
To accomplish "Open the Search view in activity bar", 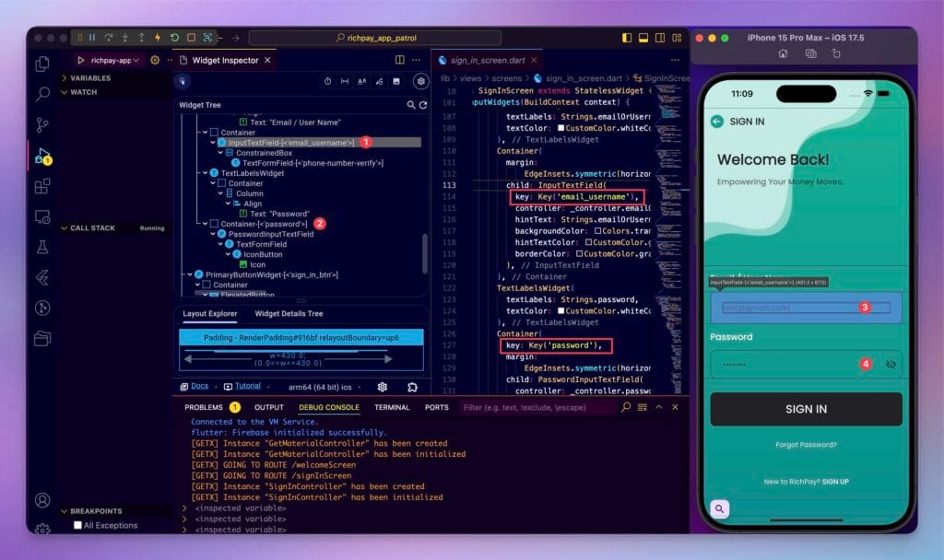I will coord(42,95).
